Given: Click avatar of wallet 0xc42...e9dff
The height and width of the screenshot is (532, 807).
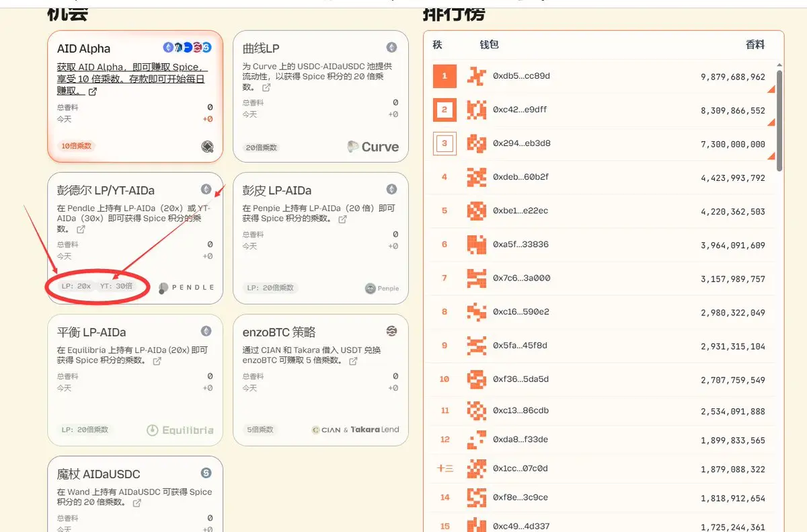Looking at the screenshot, I should [x=476, y=110].
